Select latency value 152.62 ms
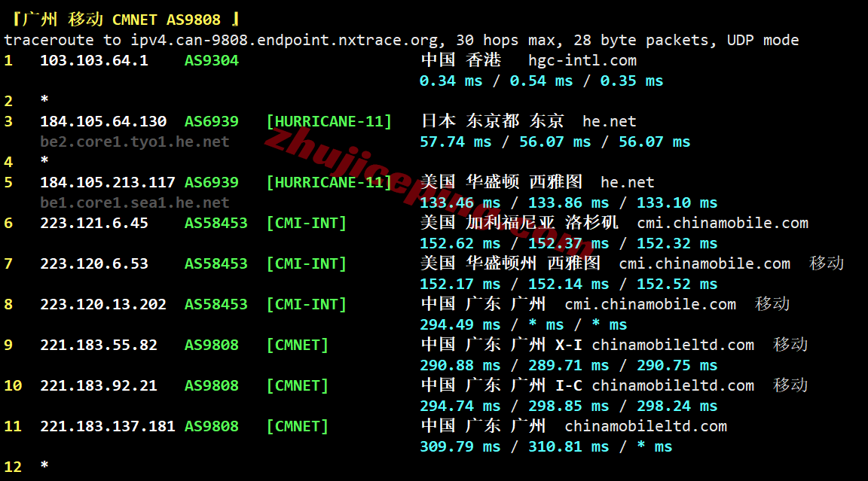This screenshot has width=868, height=481. 460,243
